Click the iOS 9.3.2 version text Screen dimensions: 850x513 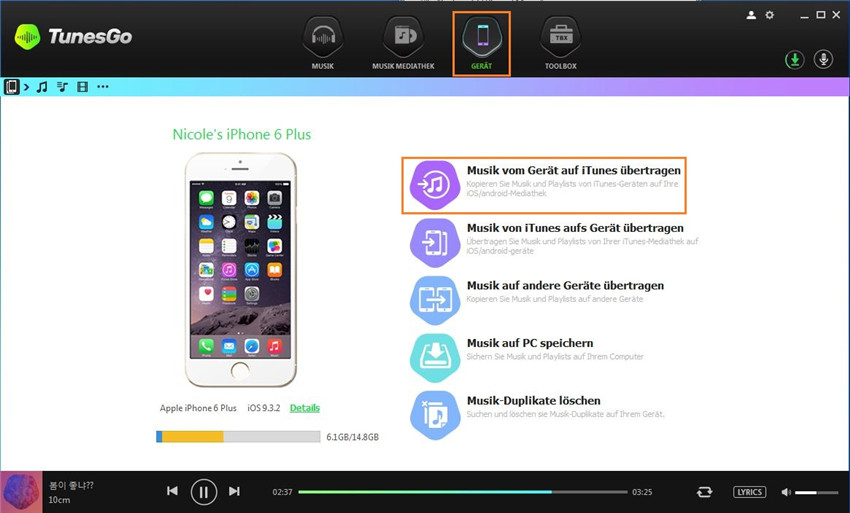tap(264, 408)
